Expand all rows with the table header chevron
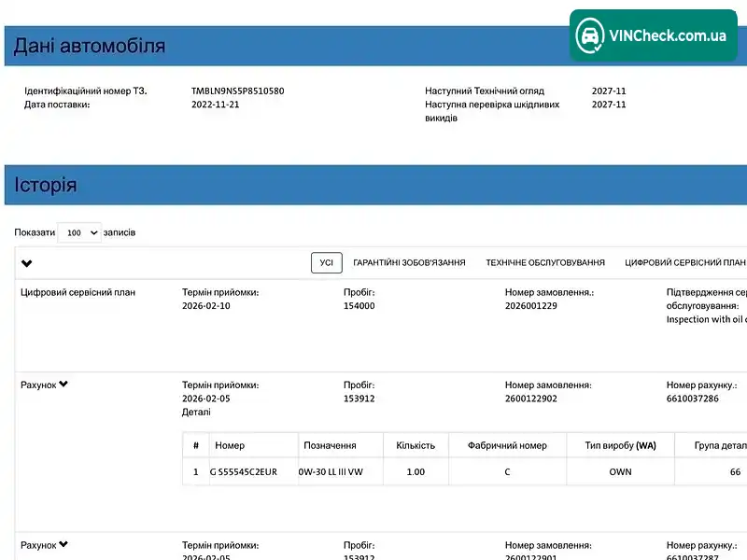The height and width of the screenshot is (560, 747). [27, 263]
